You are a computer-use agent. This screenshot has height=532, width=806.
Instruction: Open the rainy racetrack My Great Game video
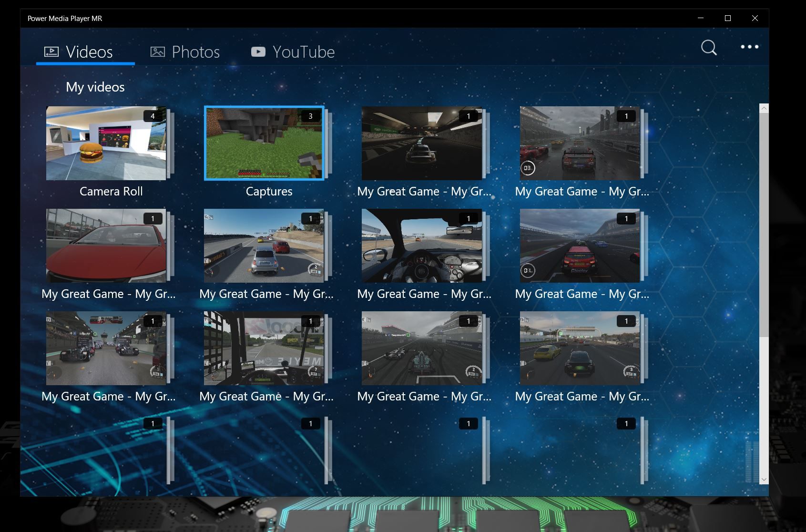point(580,143)
